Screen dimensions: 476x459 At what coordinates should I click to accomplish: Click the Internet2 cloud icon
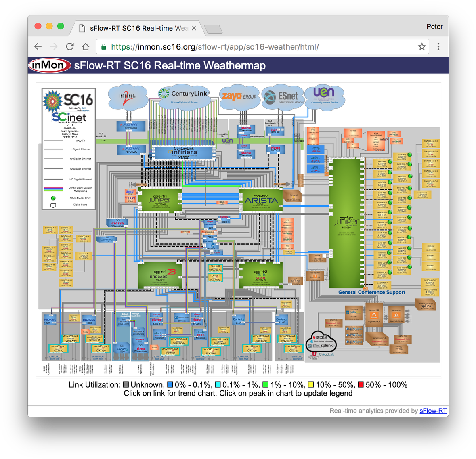point(127,98)
